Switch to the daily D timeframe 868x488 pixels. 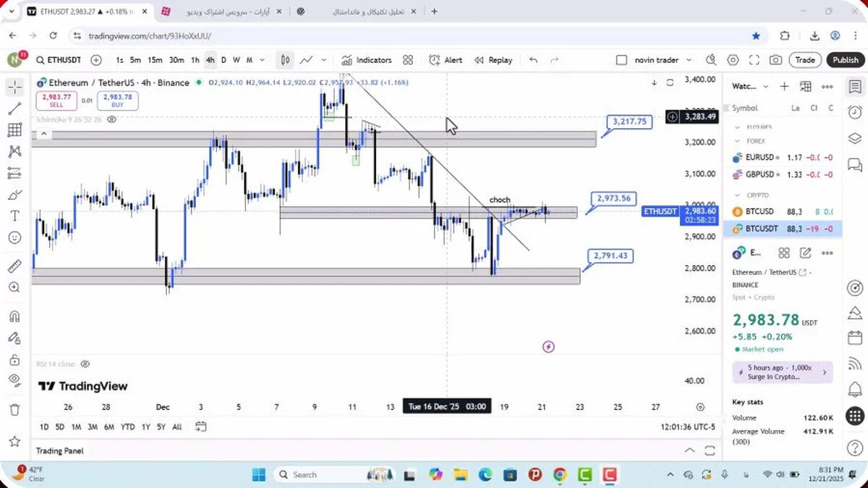224,60
